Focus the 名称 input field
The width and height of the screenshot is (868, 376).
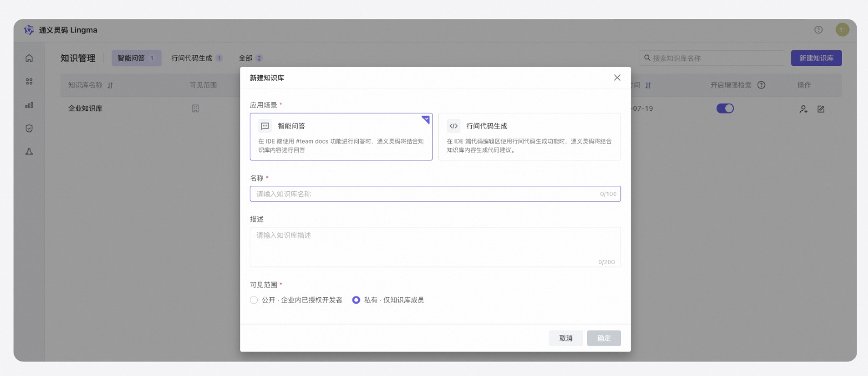(x=435, y=194)
